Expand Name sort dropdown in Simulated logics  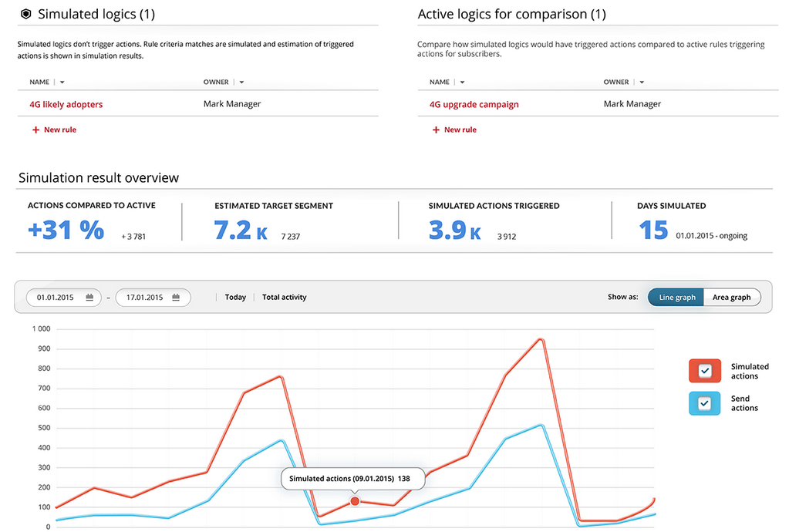pyautogui.click(x=62, y=82)
